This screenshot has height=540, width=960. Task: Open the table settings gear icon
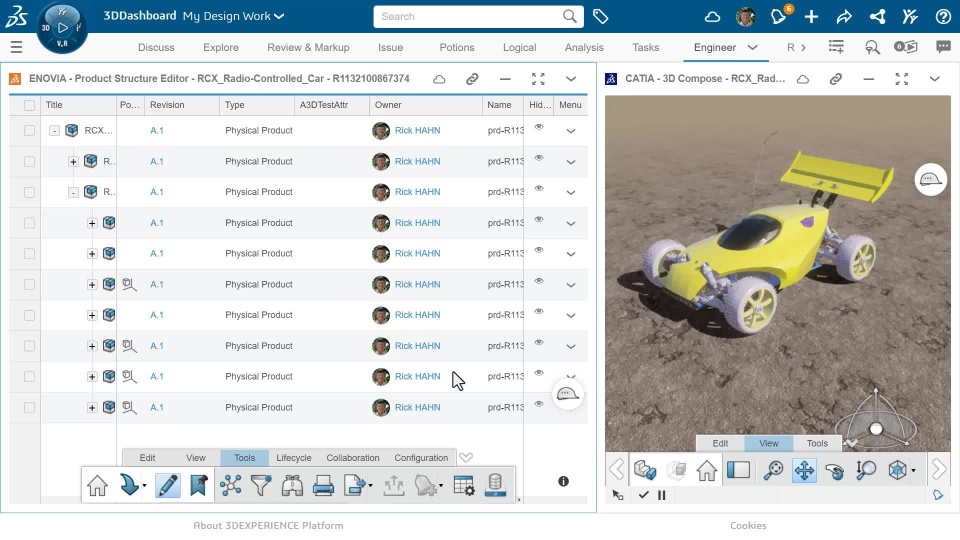[464, 486]
